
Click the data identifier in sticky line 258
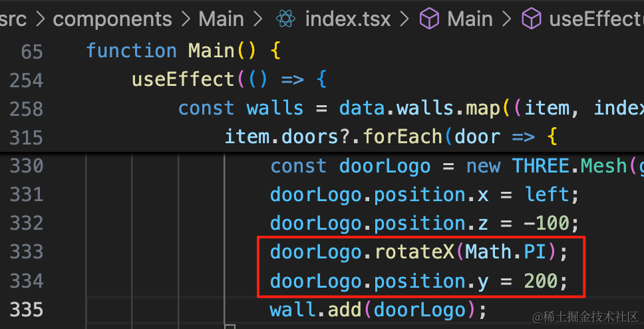click(x=361, y=109)
